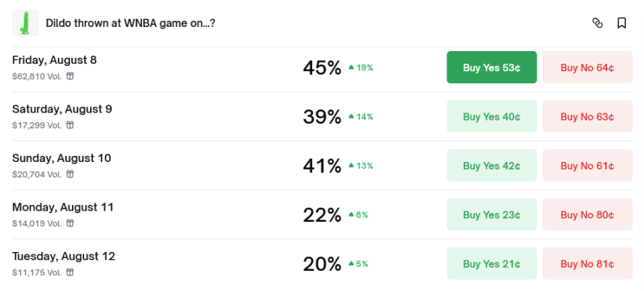644x291 pixels.
Task: Click Buy No 80¢ for Monday
Action: pos(587,214)
